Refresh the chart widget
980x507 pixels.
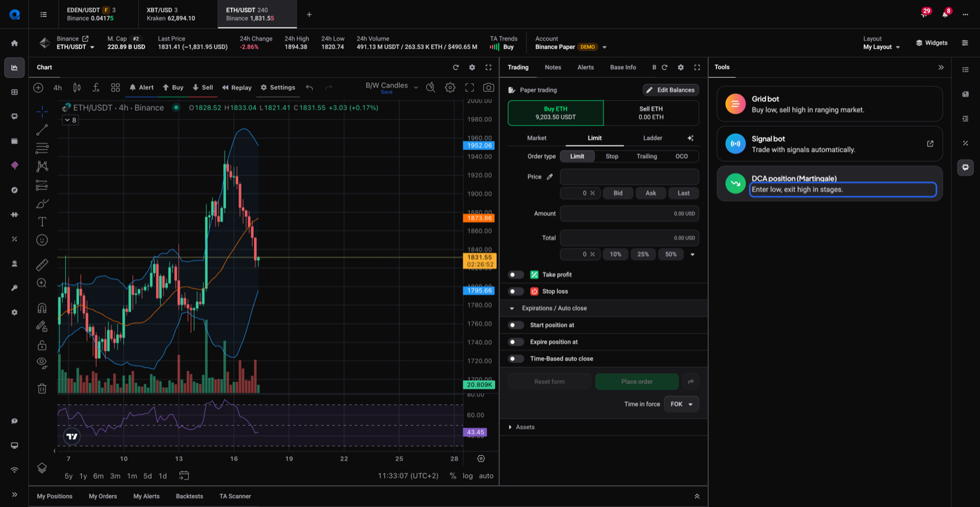point(456,67)
